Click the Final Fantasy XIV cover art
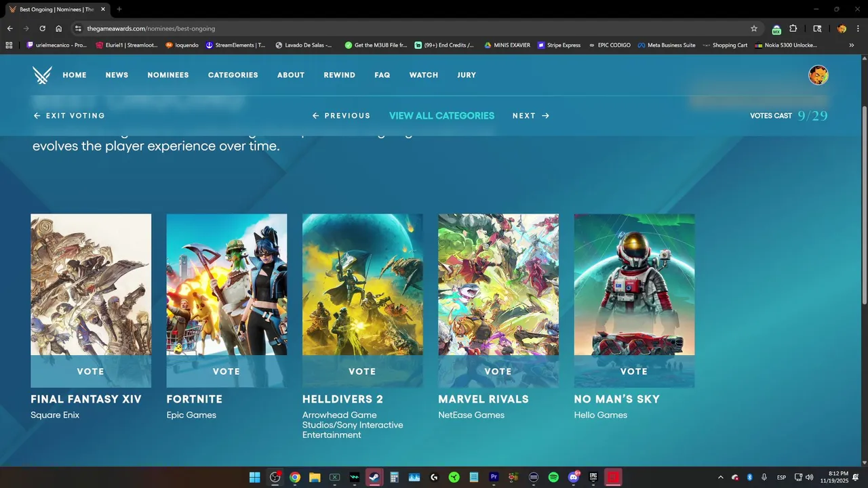Viewport: 868px width, 488px height. pyautogui.click(x=91, y=285)
